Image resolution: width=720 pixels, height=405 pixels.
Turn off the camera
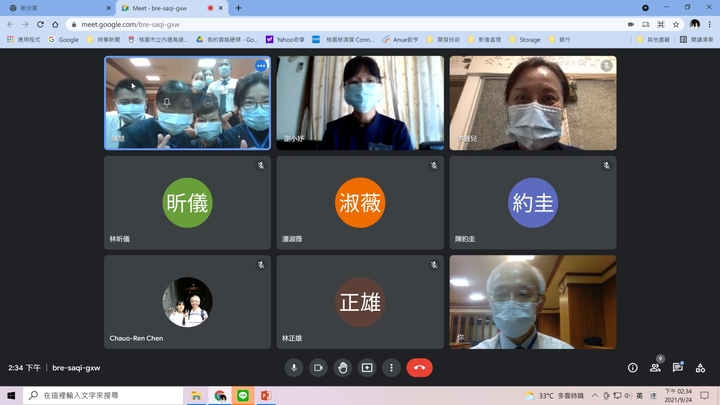(x=318, y=368)
